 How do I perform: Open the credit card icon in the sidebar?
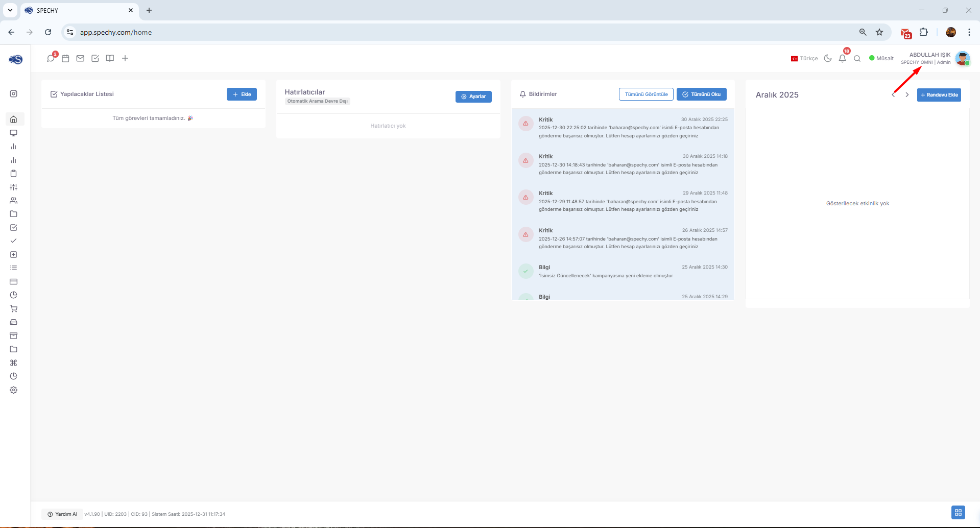click(x=14, y=281)
